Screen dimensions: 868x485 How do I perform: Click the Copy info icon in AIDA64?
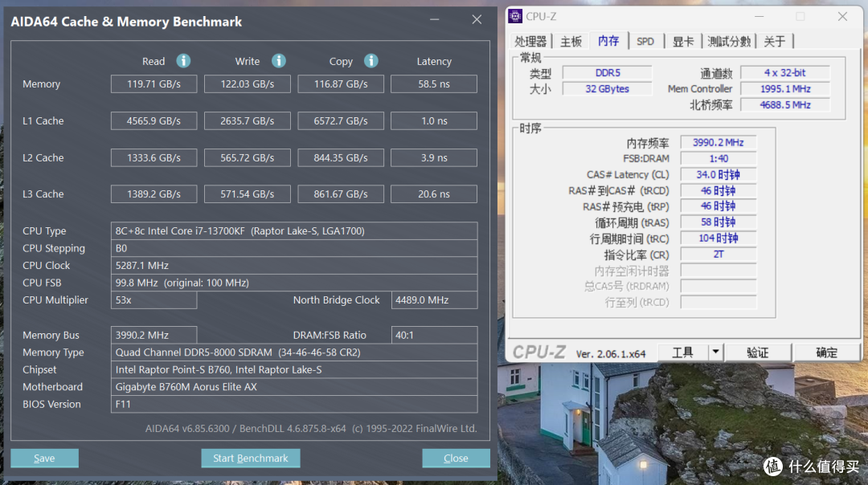pyautogui.click(x=371, y=61)
